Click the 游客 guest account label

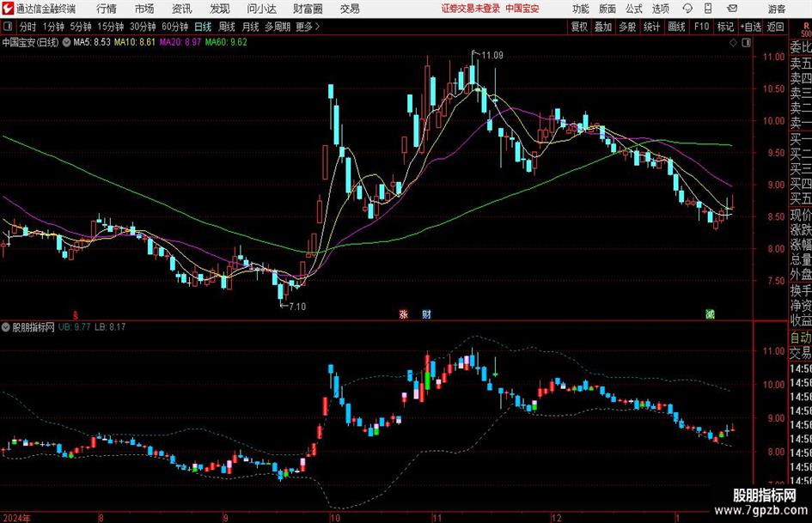pos(777,9)
